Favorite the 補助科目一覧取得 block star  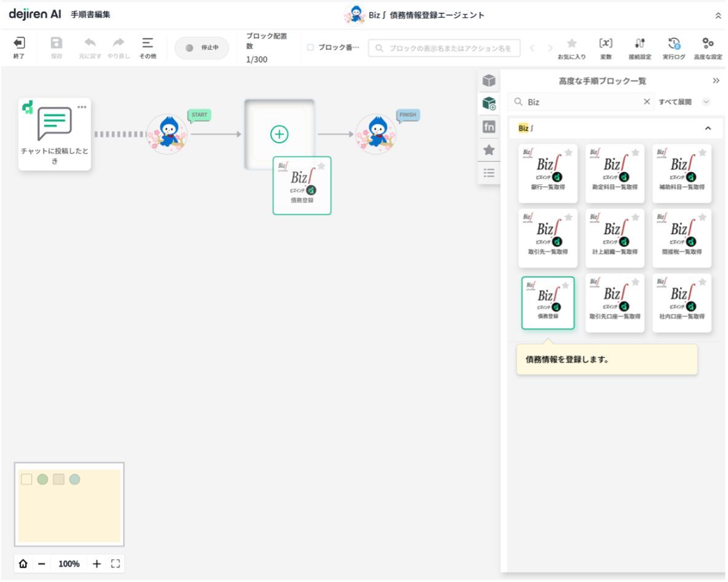click(x=702, y=152)
